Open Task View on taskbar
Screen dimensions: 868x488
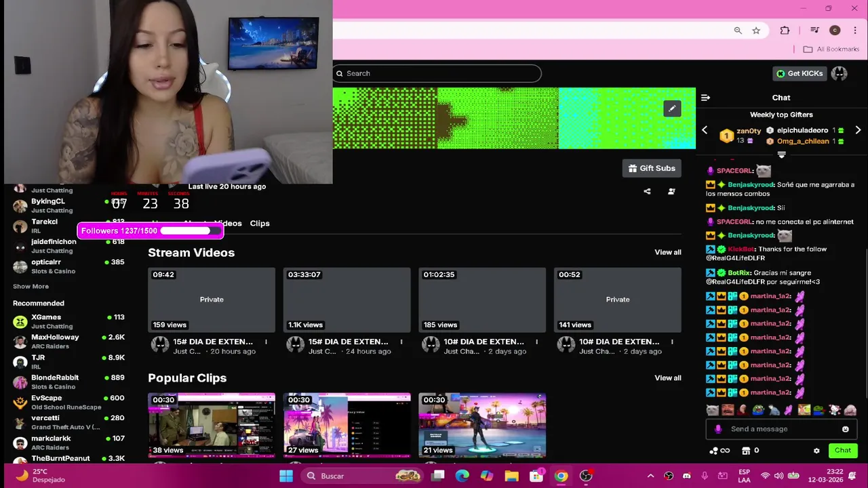pos(438,476)
